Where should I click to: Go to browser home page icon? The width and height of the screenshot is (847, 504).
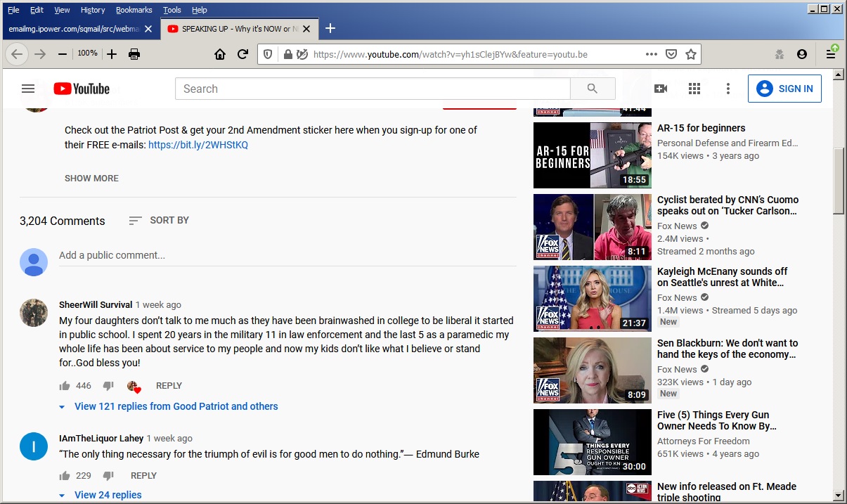tap(220, 54)
